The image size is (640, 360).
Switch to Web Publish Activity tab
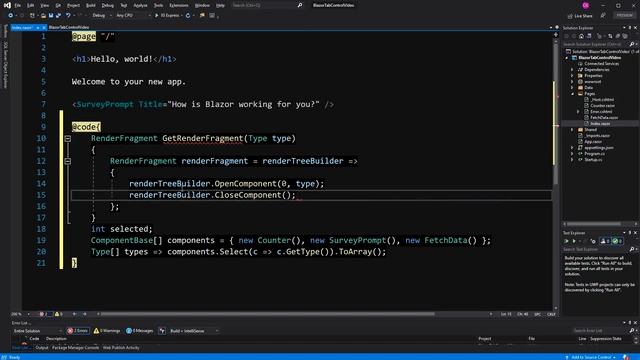click(121, 348)
